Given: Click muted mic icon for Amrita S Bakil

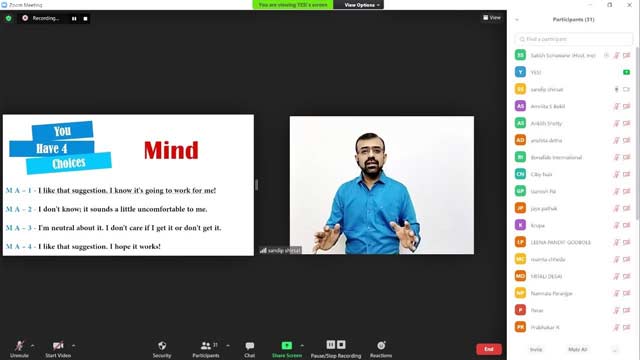Looking at the screenshot, I should click(616, 107).
